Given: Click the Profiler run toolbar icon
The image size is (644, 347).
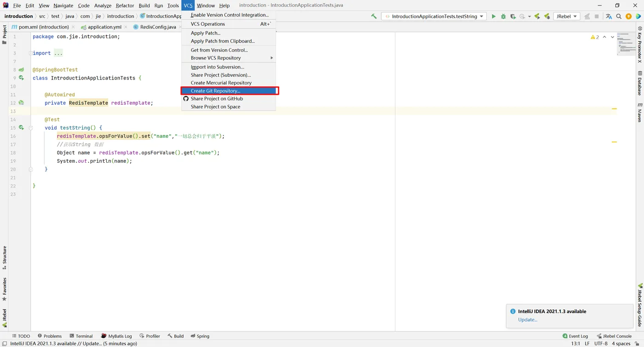Looking at the screenshot, I should 523,16.
